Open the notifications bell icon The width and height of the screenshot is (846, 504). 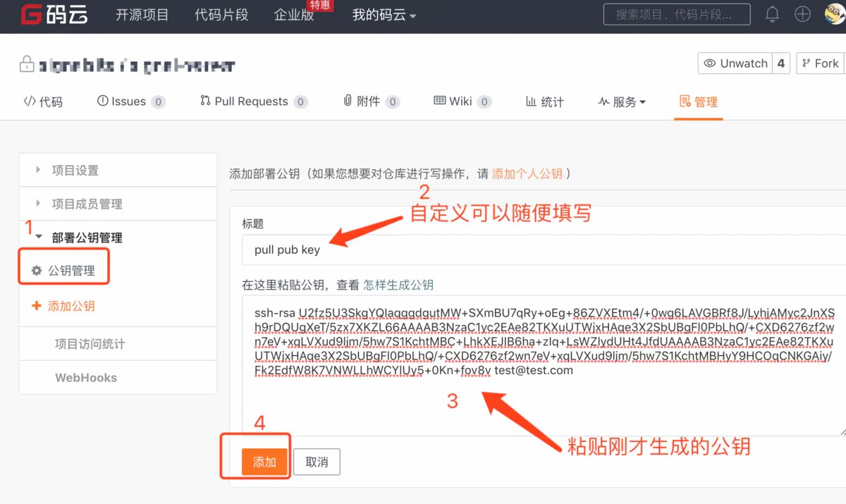pyautogui.click(x=773, y=14)
